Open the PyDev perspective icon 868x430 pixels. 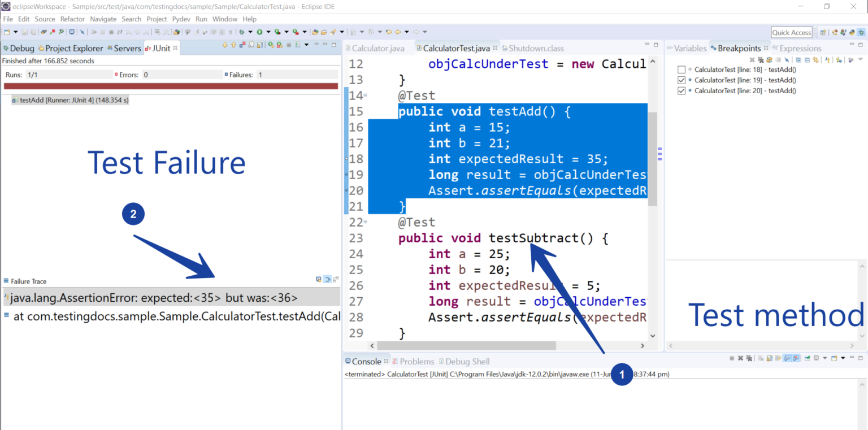tap(852, 33)
